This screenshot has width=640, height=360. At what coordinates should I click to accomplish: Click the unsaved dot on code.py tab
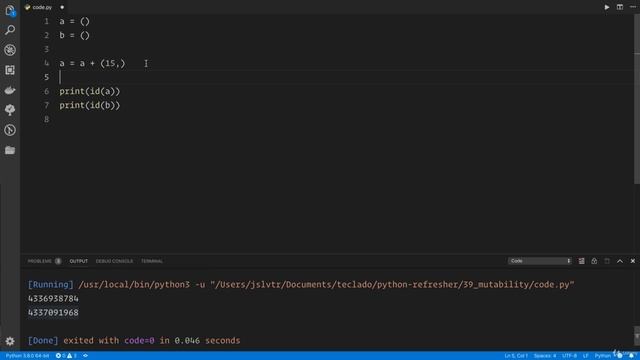pos(62,7)
